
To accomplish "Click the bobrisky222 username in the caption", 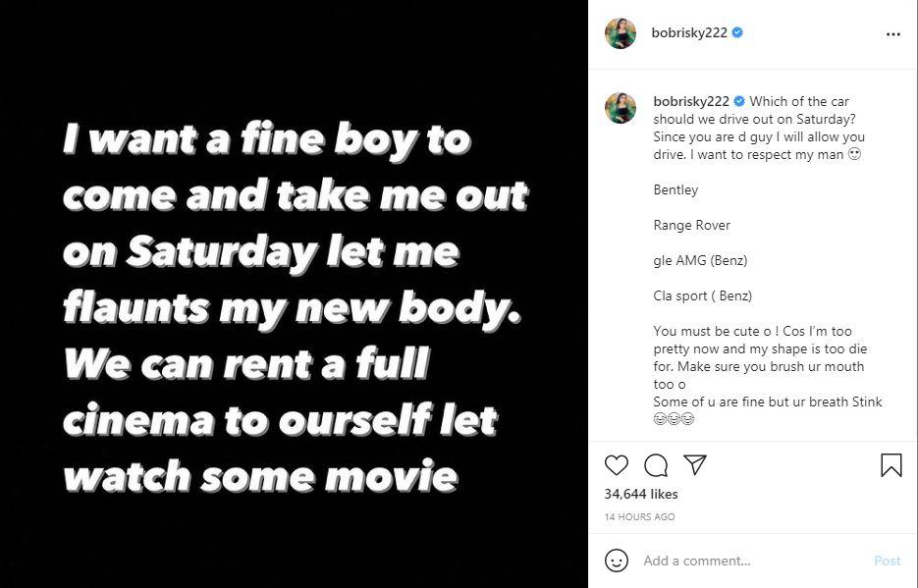I will click(x=690, y=101).
